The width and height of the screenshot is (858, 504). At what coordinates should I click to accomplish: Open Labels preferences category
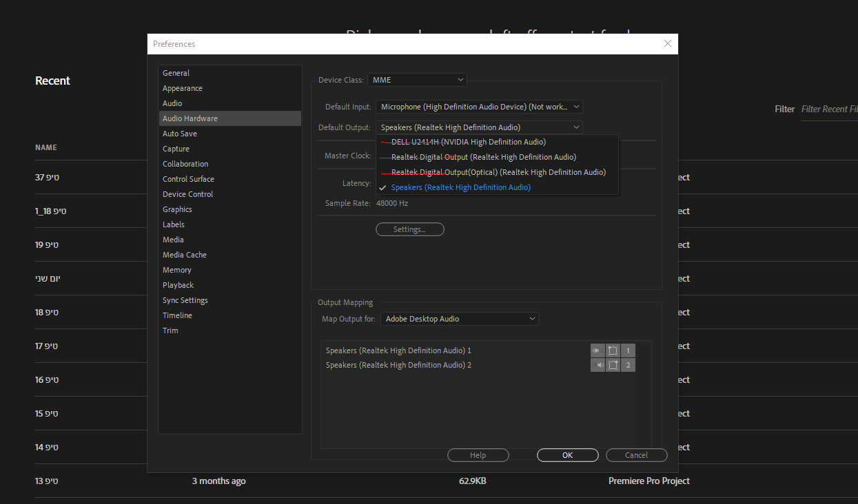230,224
